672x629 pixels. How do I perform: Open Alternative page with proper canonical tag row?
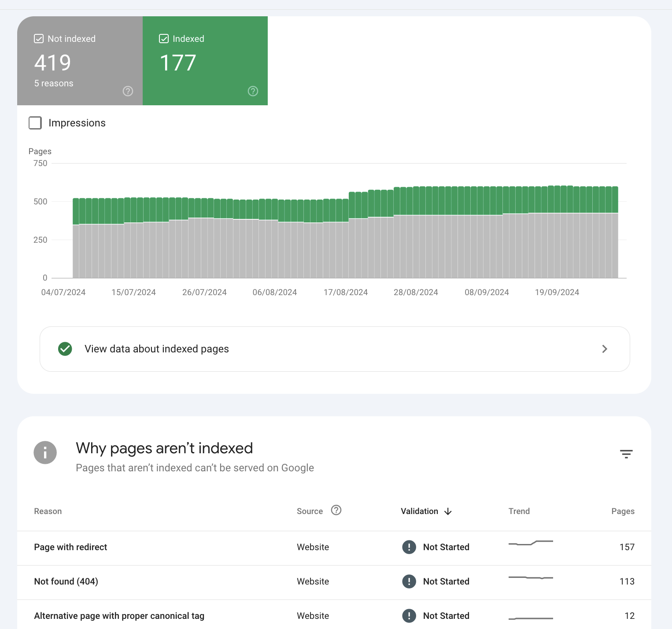pyautogui.click(x=334, y=615)
